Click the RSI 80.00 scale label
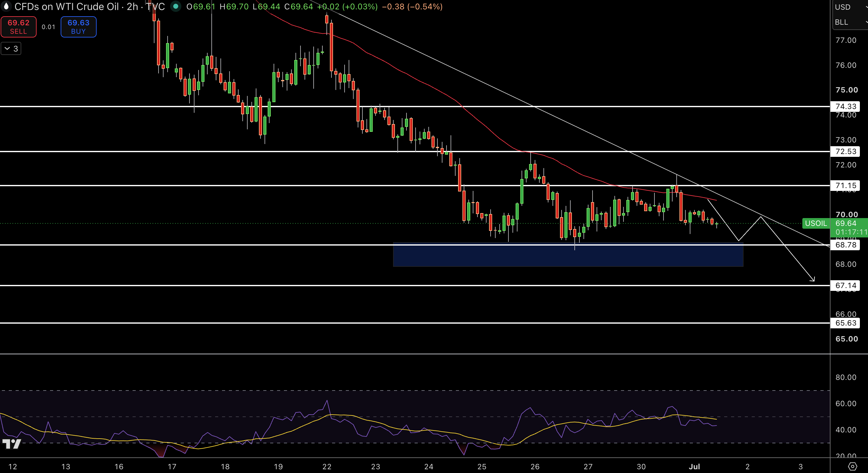 [846, 377]
